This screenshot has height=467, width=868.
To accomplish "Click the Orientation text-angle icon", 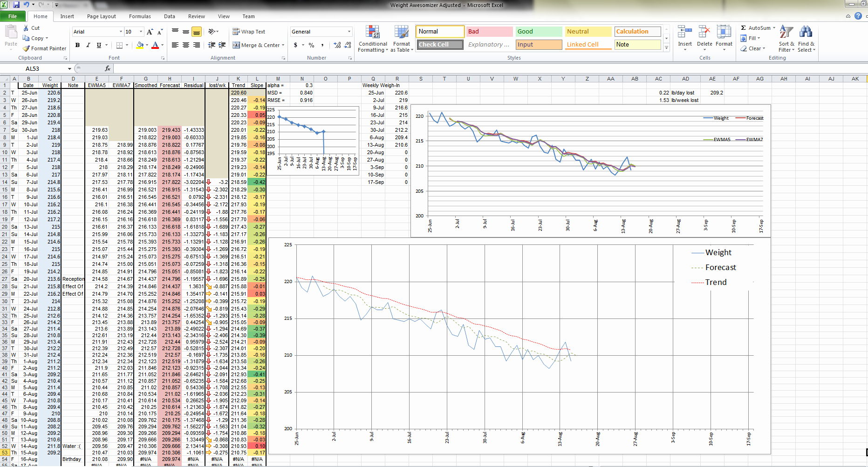I will coord(212,32).
